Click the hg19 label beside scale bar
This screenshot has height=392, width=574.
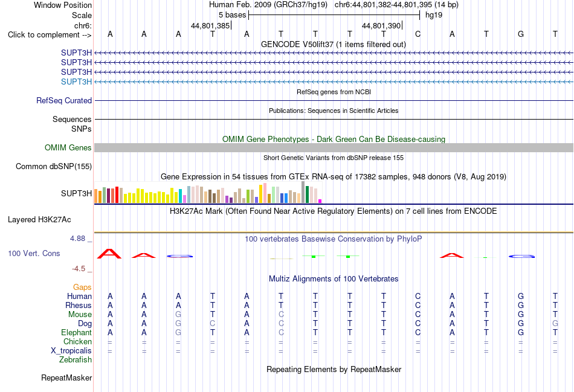[x=434, y=15]
